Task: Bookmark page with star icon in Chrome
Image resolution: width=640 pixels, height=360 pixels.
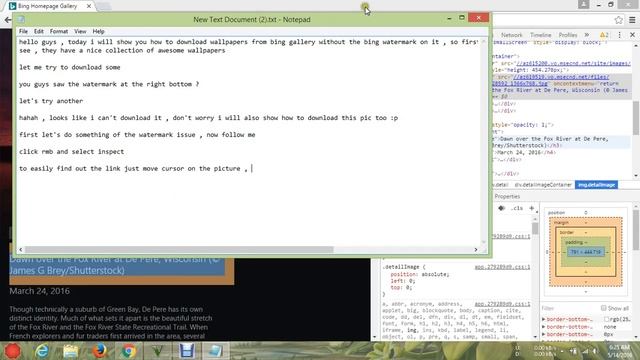Action: pyautogui.click(x=619, y=20)
